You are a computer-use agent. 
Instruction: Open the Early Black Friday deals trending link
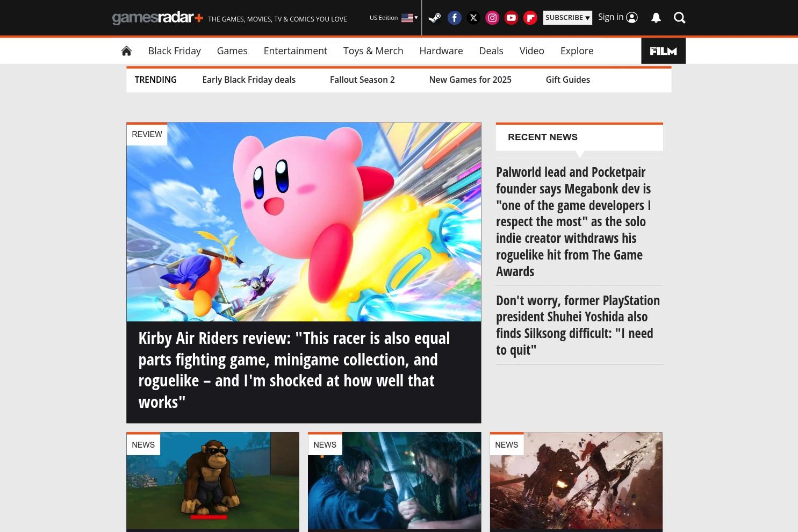[249, 80]
